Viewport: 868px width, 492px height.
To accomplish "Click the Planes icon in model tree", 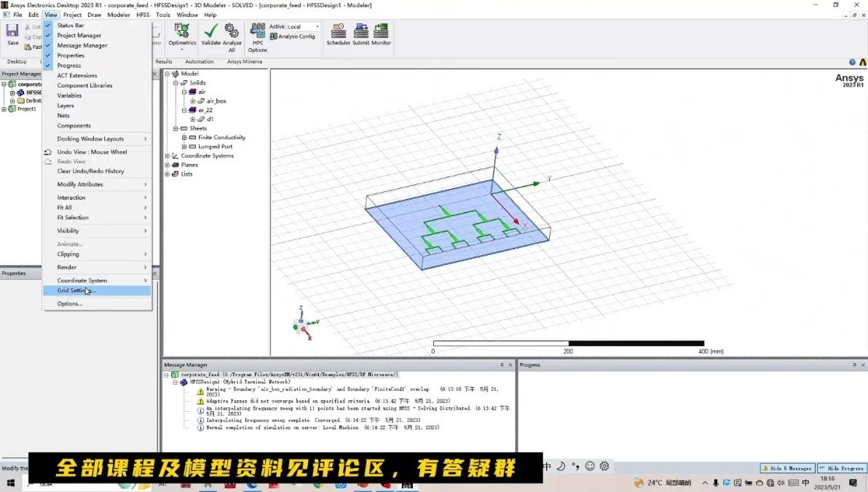I will coord(175,165).
